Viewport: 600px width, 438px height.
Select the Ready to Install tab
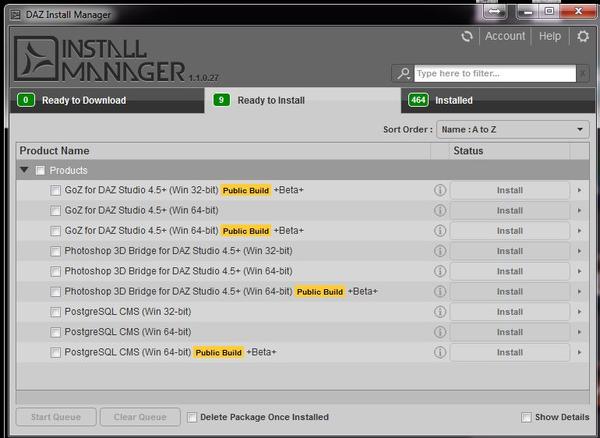coord(303,100)
